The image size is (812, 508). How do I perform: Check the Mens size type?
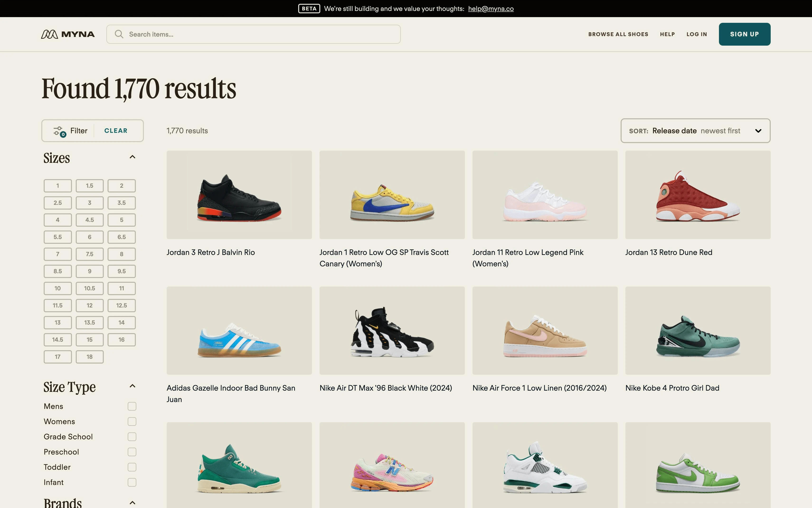tap(132, 406)
